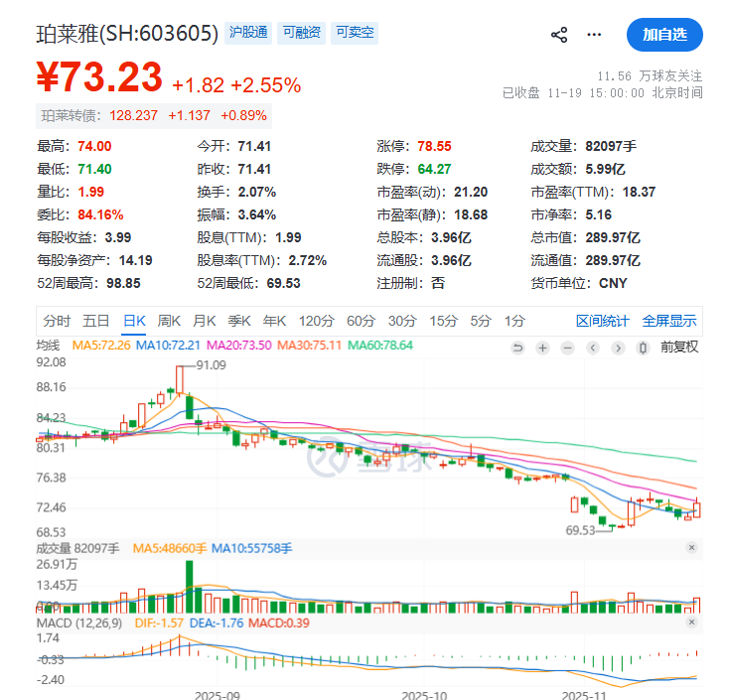Switch to the 60分 chart tab

click(x=361, y=321)
